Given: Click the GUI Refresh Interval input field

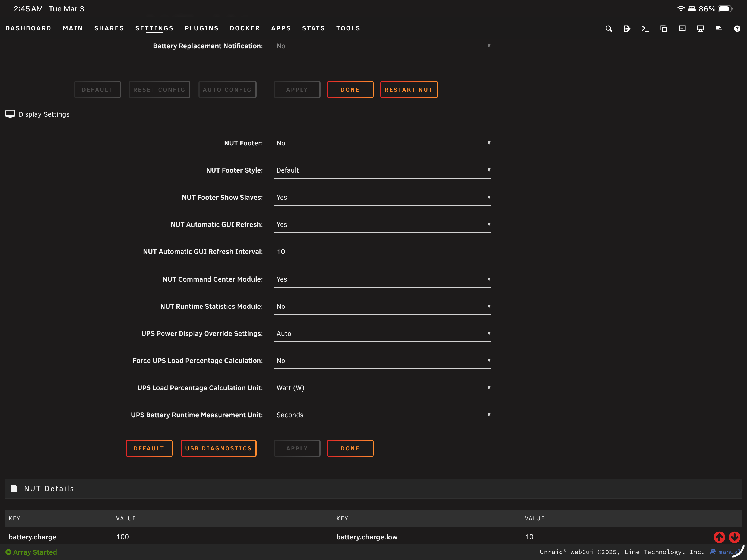Looking at the screenshot, I should pos(314,252).
